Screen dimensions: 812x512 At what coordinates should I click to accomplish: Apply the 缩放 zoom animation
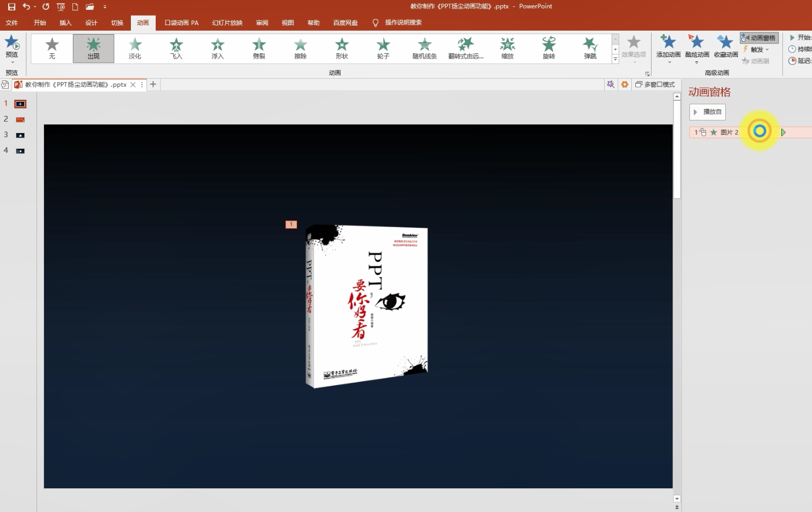507,49
